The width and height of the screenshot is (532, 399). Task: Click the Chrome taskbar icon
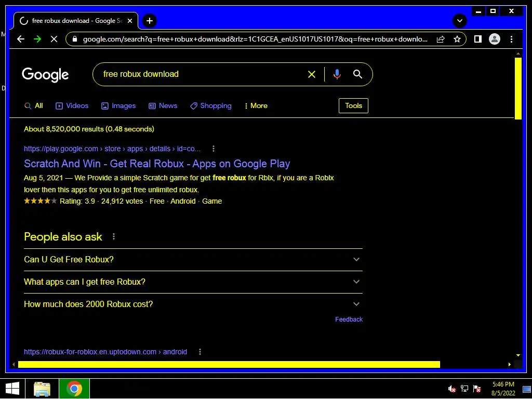[74, 389]
